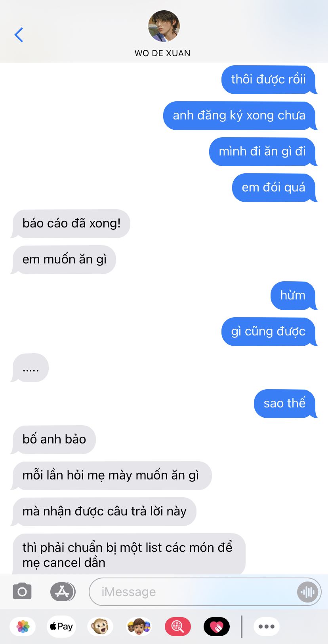Toggle the App Store apps button
Image resolution: width=328 pixels, height=644 pixels.
pyautogui.click(x=63, y=592)
